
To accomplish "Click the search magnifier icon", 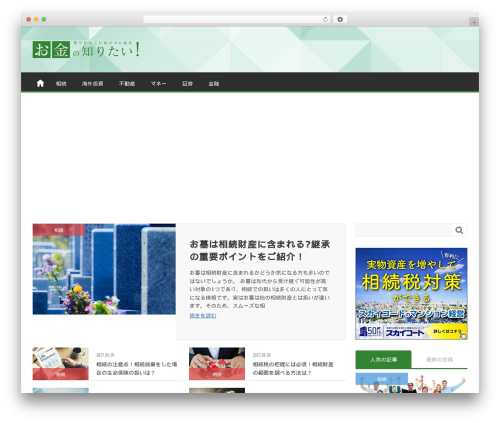I will [459, 230].
